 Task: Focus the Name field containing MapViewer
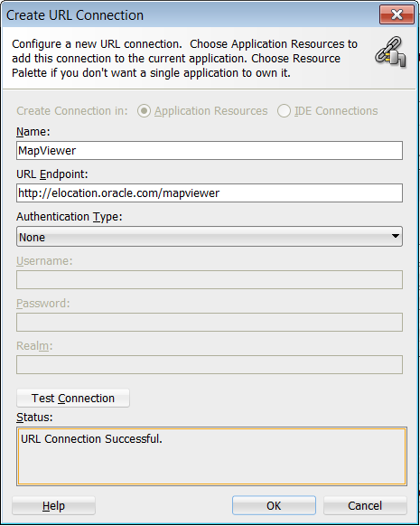pos(210,151)
